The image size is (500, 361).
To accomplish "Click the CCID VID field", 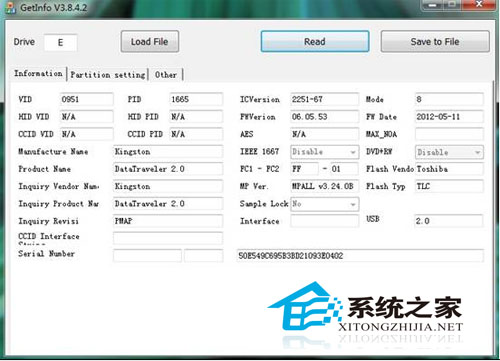I will point(87,134).
